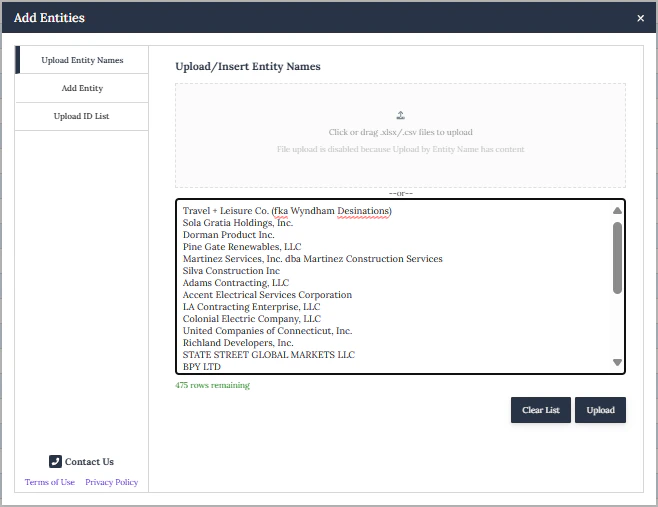Click the phone icon beside Contact Us
The height and width of the screenshot is (507, 658).
click(55, 461)
